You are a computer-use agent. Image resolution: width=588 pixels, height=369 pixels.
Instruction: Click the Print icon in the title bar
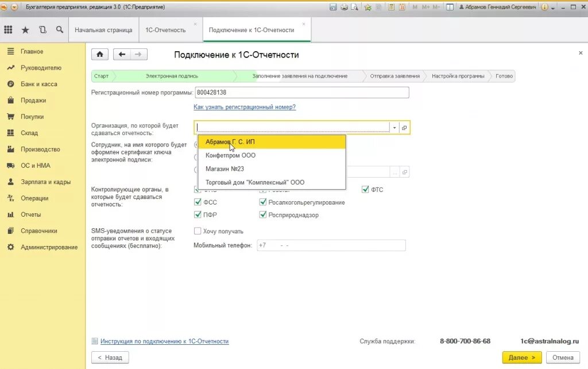click(344, 7)
